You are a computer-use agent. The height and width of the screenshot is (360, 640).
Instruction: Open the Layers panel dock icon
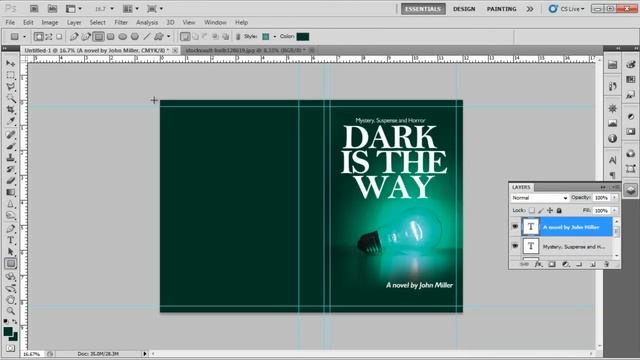[631, 190]
